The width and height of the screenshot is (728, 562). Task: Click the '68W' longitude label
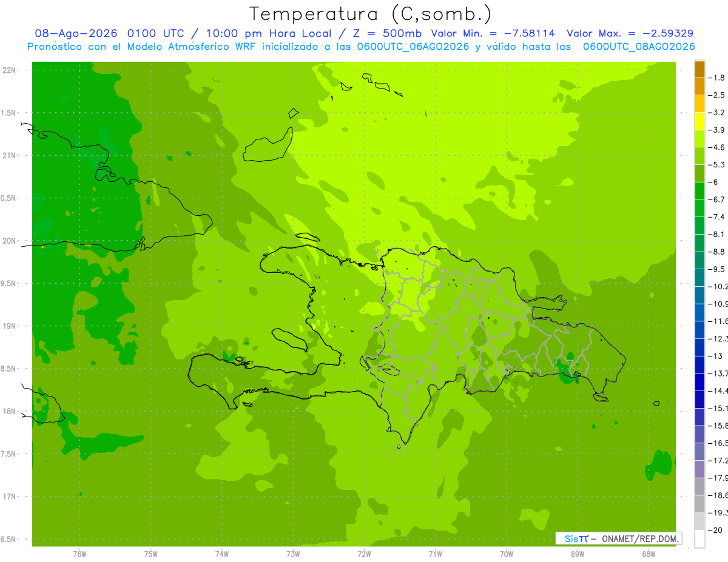649,554
